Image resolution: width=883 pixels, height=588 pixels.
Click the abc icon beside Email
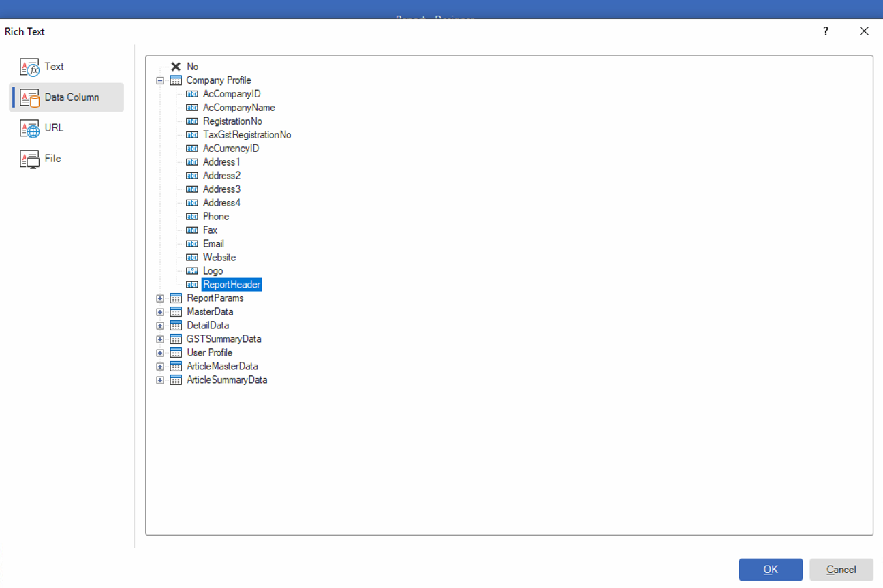[191, 243]
